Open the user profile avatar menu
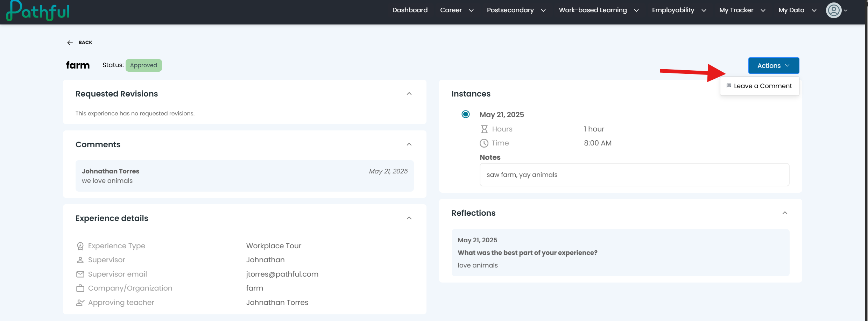Screen dimensions: 868x321 coord(834,10)
